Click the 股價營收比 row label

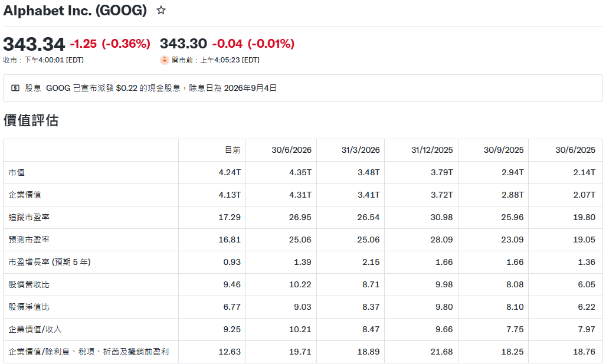click(x=29, y=284)
